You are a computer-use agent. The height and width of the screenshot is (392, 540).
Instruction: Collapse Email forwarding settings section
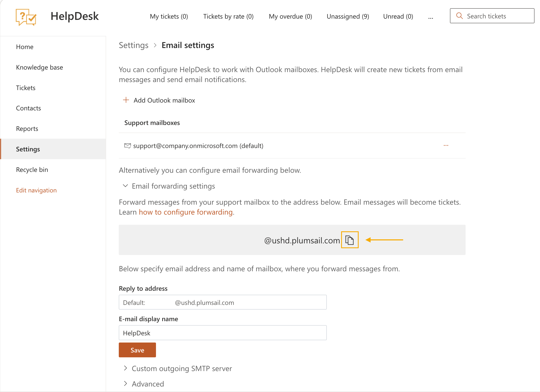pos(125,186)
